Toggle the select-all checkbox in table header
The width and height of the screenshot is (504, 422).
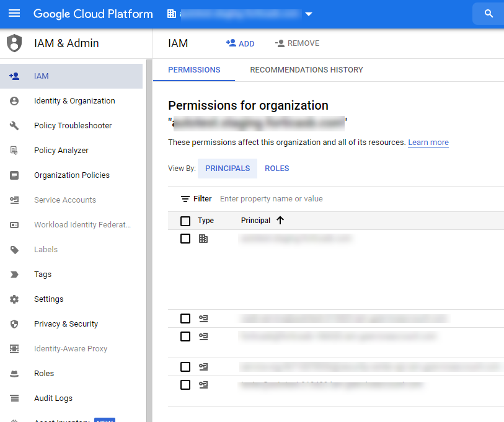(185, 221)
